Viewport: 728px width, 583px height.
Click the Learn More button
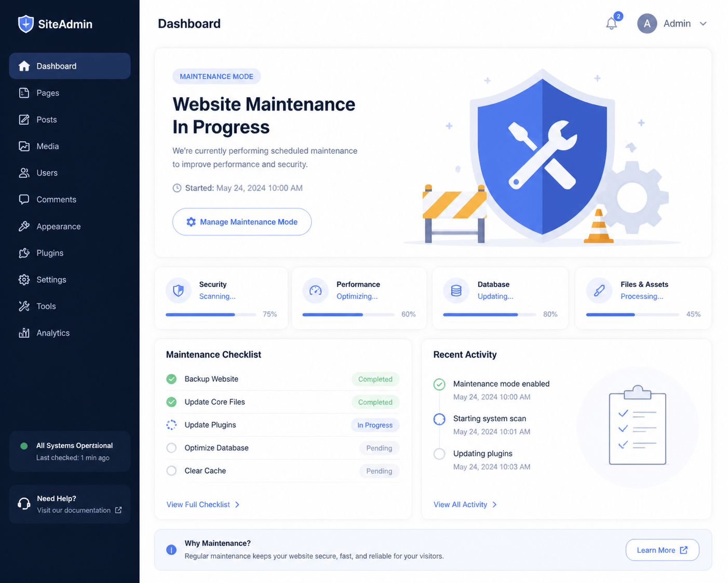[662, 550]
